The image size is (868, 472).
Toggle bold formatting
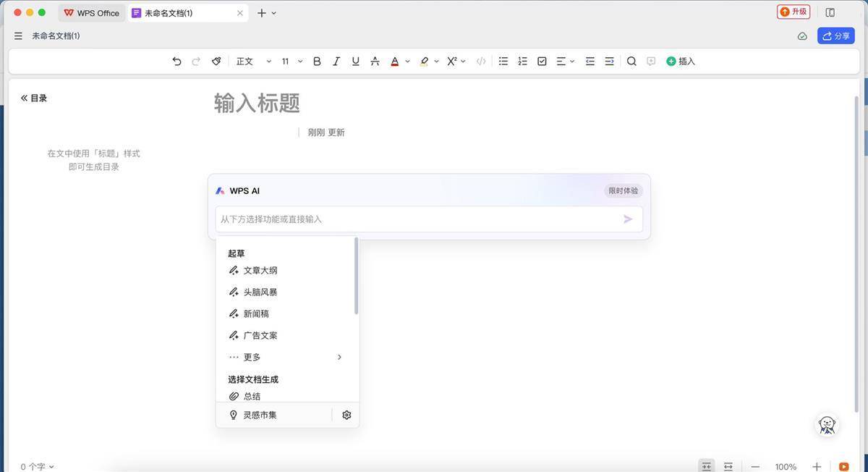pos(317,62)
